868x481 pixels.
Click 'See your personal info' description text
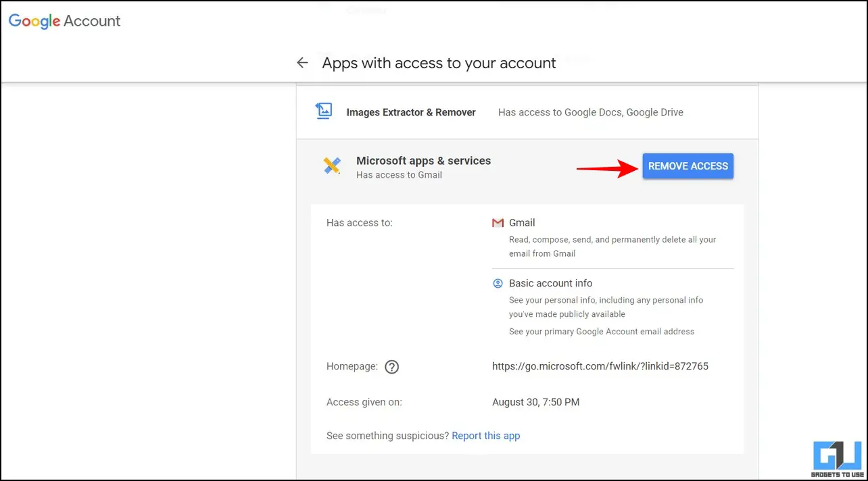point(606,307)
